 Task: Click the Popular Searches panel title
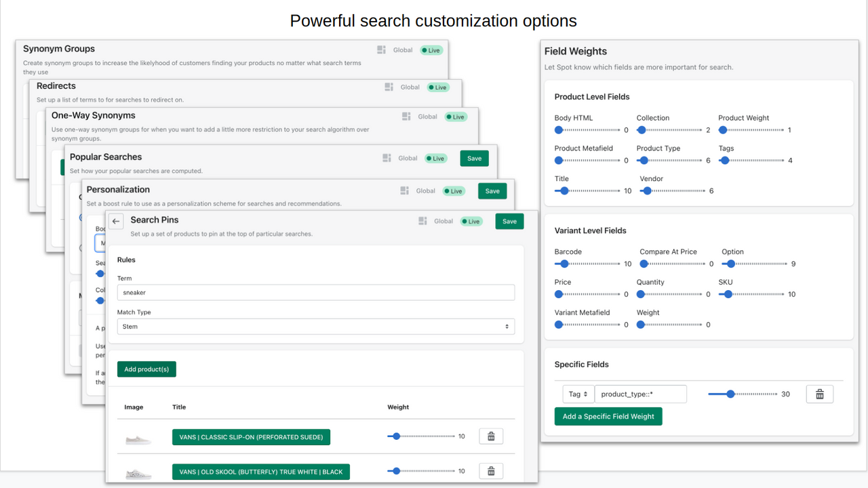[x=106, y=157]
